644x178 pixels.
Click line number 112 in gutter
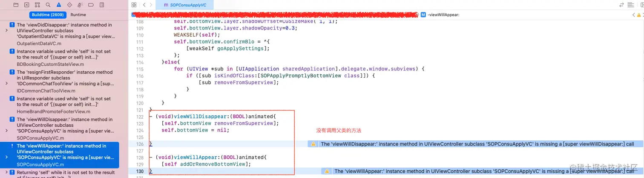pyautogui.click(x=140, y=48)
